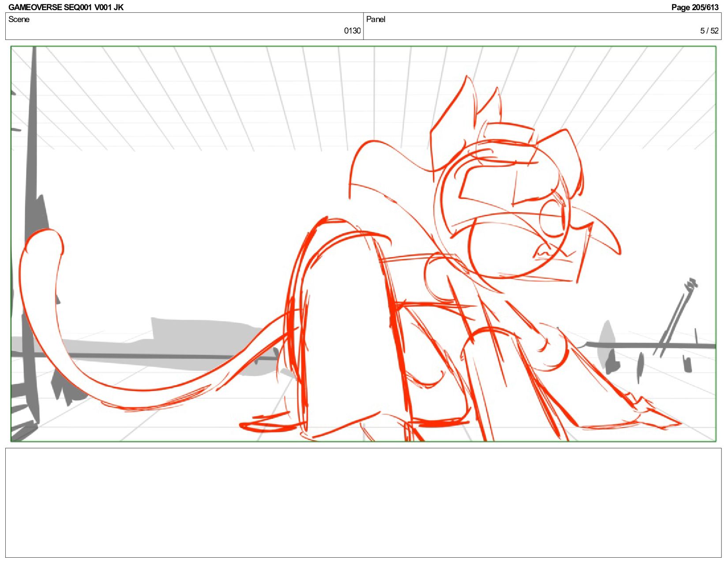This screenshot has height=563, width=728.
Task: Click the empty notes box below the panel
Action: (363, 503)
